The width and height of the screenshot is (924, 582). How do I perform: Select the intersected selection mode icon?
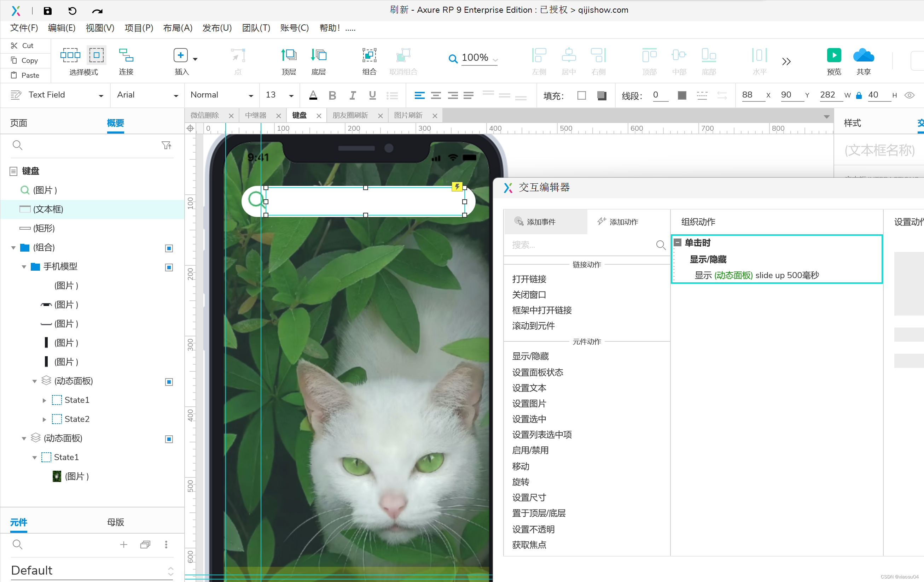coord(70,55)
